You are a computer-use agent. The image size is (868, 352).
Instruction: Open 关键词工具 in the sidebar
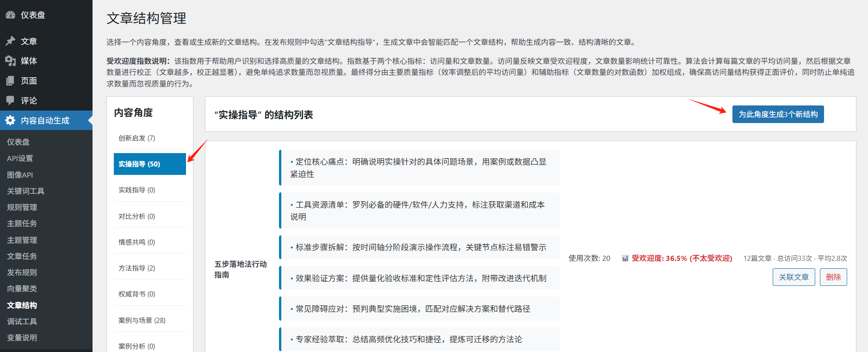click(x=25, y=191)
